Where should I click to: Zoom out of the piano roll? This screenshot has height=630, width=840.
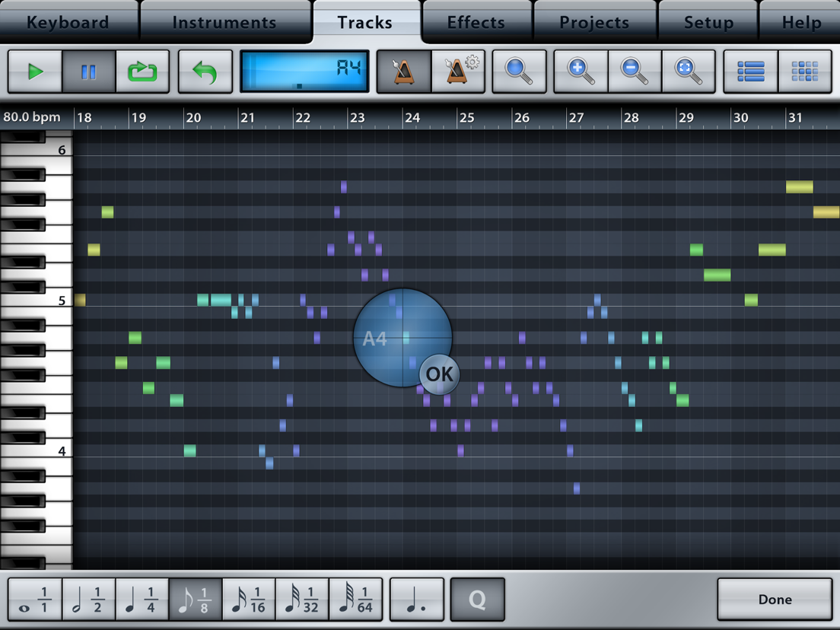[x=635, y=71]
